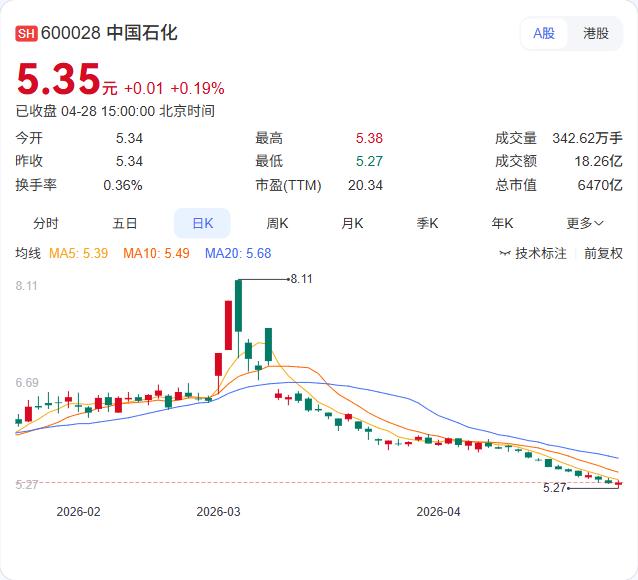
Task: Click the 2026-03 date axis label
Action: coord(218,512)
